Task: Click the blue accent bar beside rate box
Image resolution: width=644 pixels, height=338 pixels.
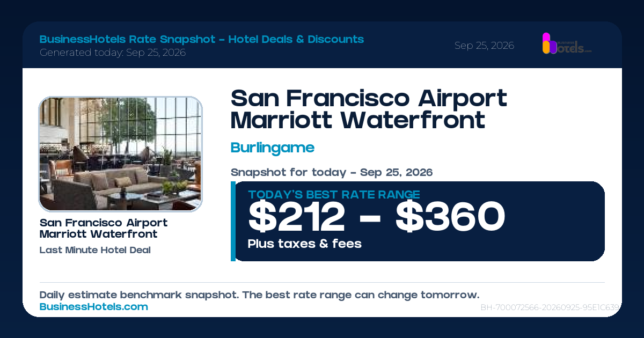Action: click(x=233, y=221)
